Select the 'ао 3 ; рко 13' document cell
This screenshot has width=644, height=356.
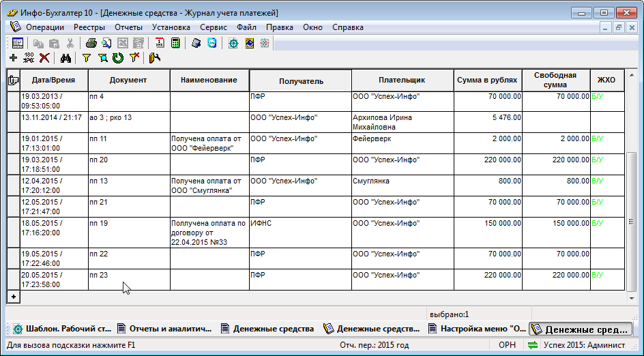129,122
